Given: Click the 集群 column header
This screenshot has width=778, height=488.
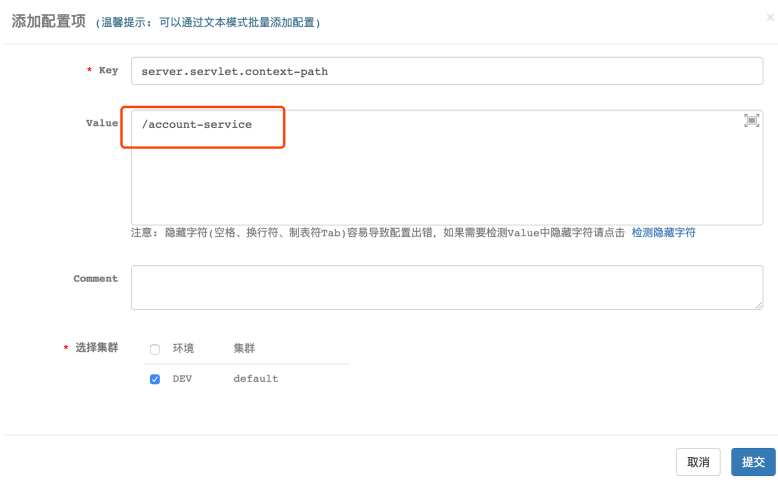Looking at the screenshot, I should [244, 349].
